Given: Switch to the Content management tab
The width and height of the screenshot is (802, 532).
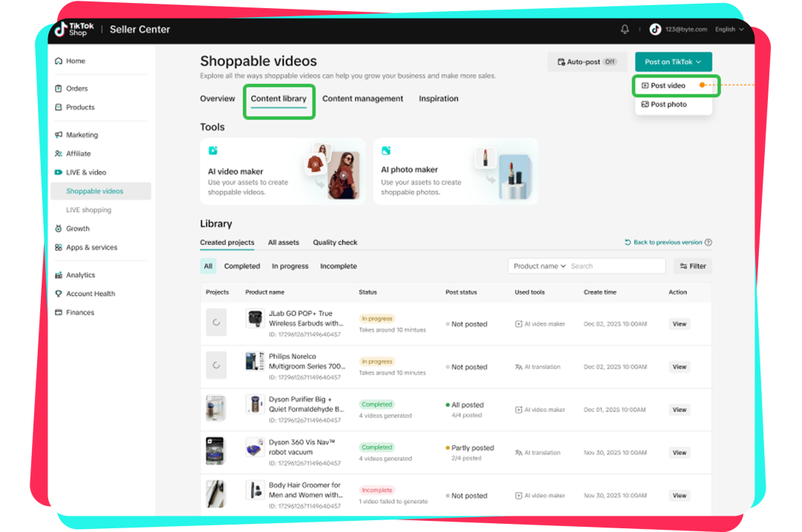Looking at the screenshot, I should (362, 99).
